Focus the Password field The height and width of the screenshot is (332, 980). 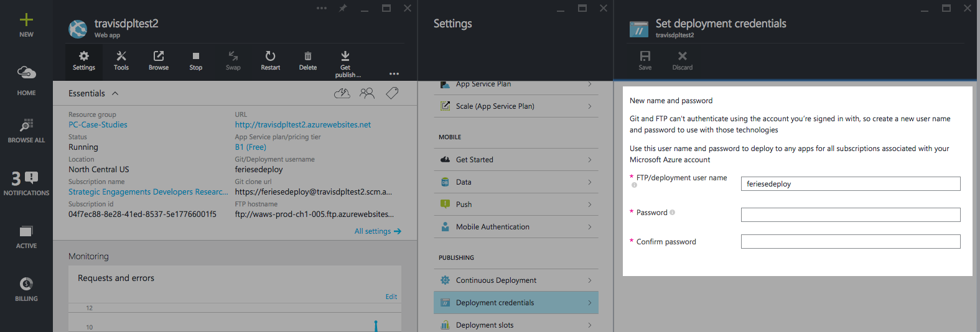[851, 214]
